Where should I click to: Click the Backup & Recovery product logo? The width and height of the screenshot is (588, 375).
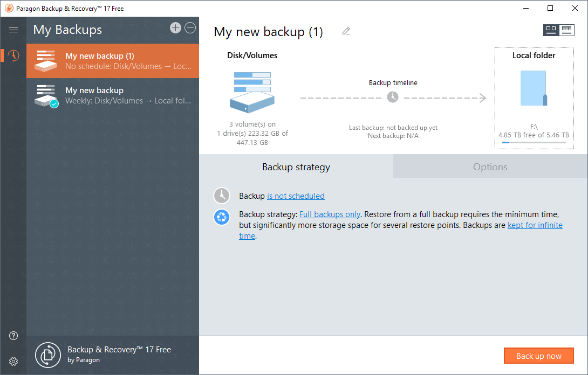pos(47,355)
